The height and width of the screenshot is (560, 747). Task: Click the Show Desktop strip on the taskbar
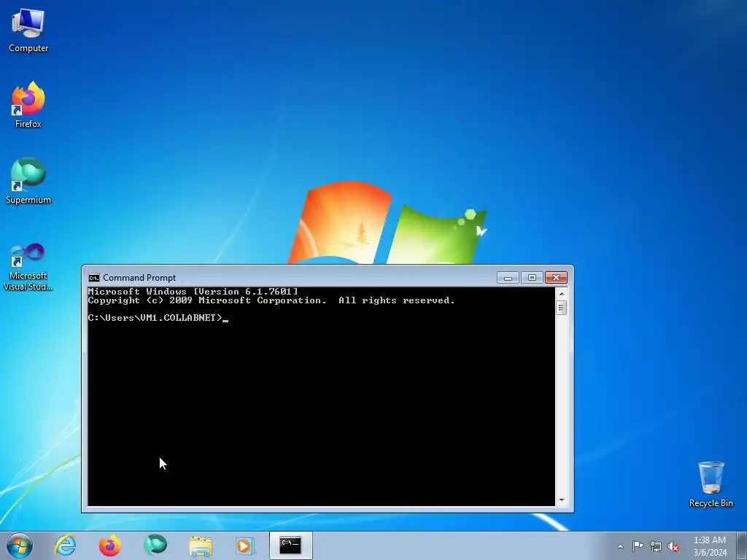tap(742, 545)
